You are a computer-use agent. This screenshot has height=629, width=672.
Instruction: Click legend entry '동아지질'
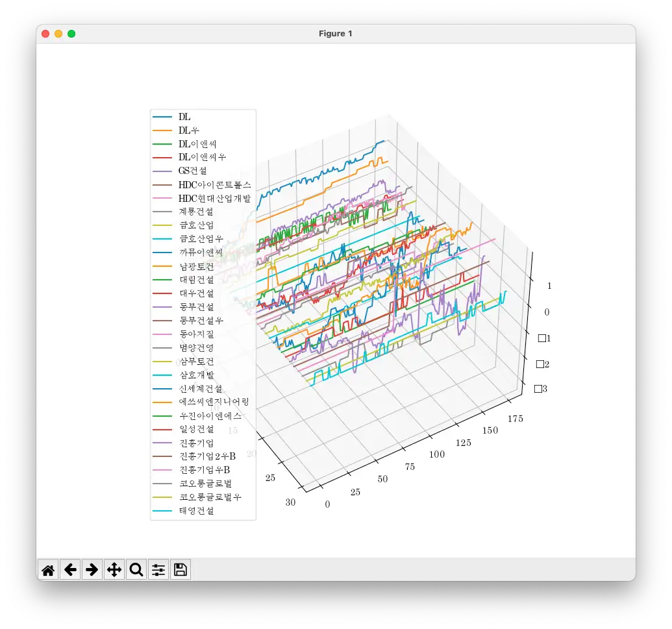(196, 334)
